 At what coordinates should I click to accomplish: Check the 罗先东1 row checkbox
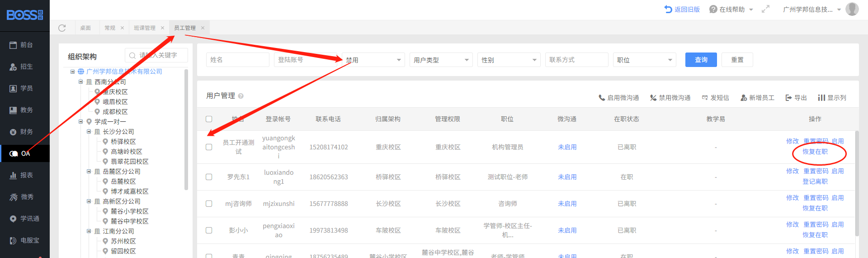209,177
